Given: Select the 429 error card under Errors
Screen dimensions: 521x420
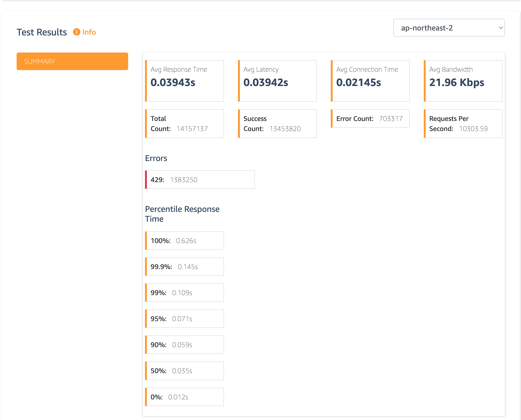Looking at the screenshot, I should (x=200, y=180).
